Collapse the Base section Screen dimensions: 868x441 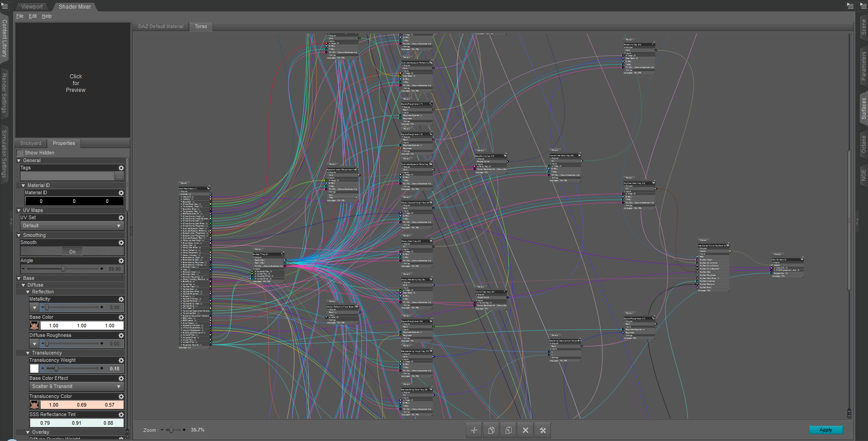(x=19, y=278)
